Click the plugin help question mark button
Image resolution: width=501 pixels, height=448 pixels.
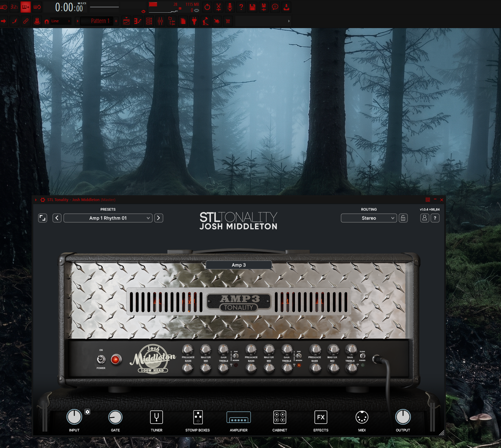coord(435,218)
